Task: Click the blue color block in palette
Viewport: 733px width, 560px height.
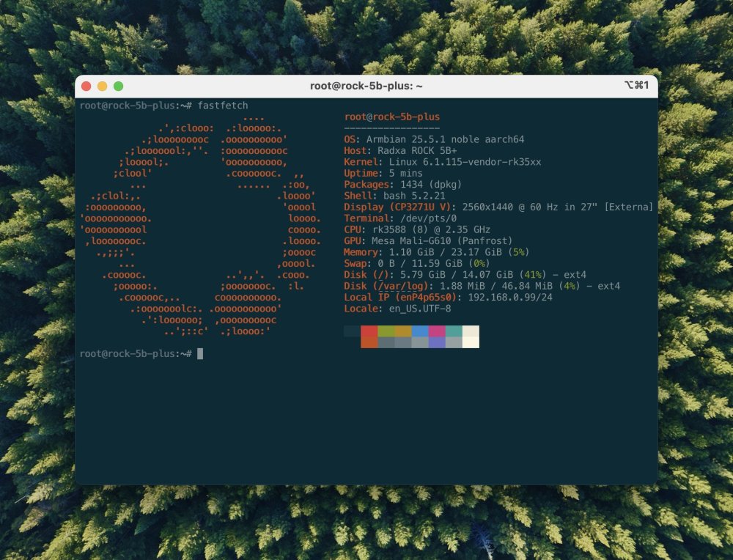Action: pos(420,331)
